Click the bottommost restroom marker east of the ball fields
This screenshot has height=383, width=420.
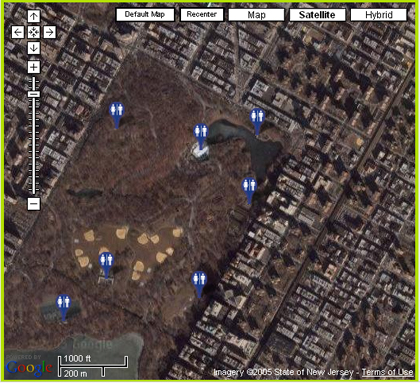pos(199,284)
